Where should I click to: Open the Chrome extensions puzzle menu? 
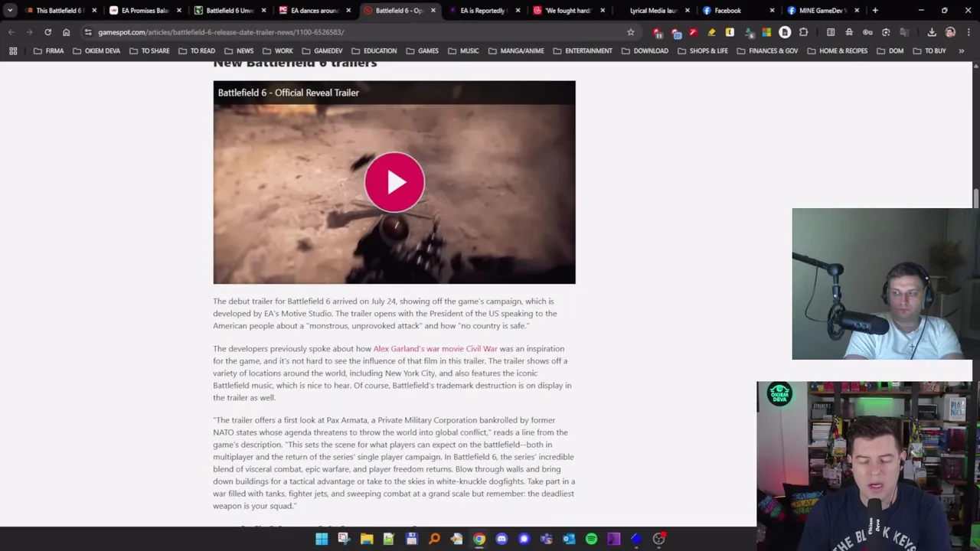(x=803, y=32)
